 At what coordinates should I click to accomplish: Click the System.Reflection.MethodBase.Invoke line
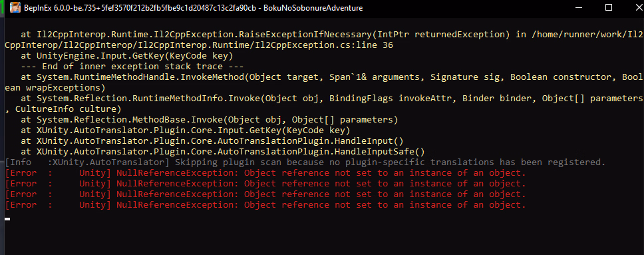210,120
